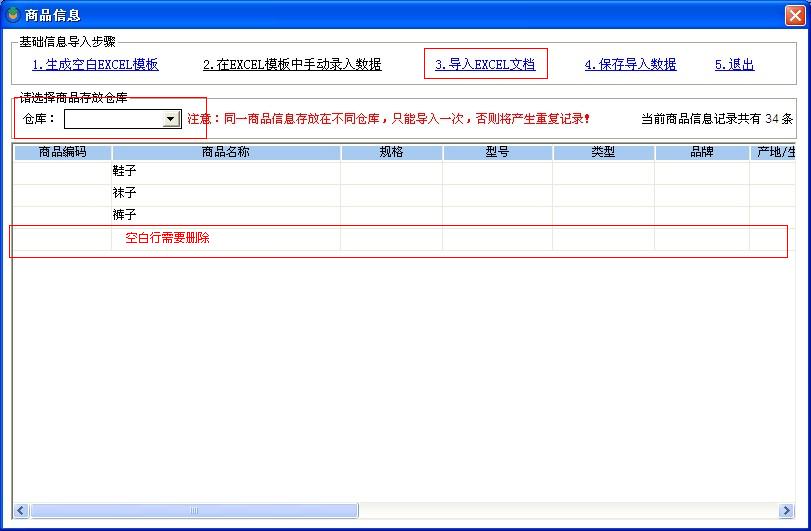The width and height of the screenshot is (811, 531).
Task: Click the scroll-left arrow of horizontal scrollbar
Action: (21, 511)
